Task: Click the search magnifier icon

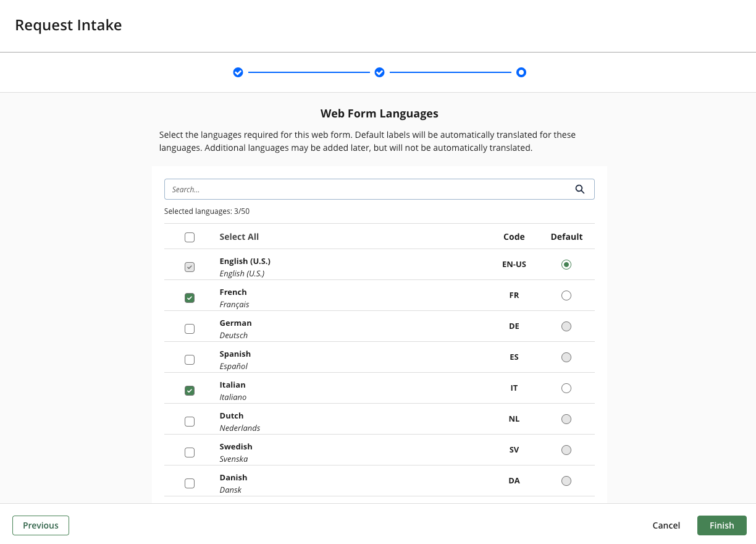Action: pos(579,189)
